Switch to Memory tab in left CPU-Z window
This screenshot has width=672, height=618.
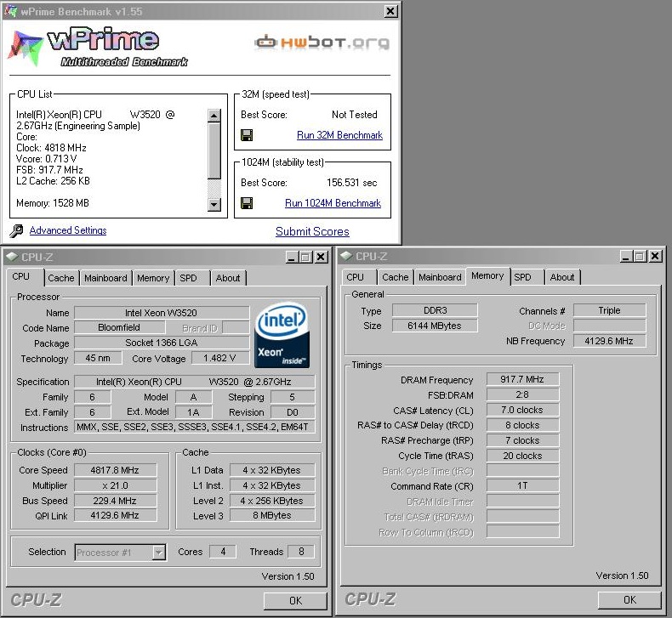click(x=153, y=278)
